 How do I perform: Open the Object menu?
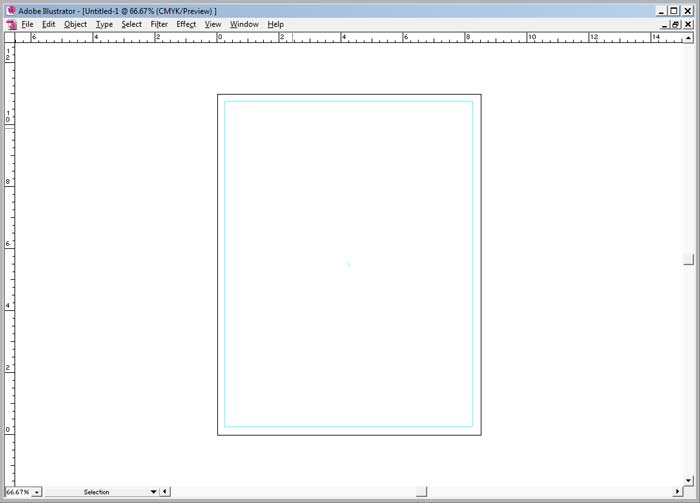tap(75, 25)
